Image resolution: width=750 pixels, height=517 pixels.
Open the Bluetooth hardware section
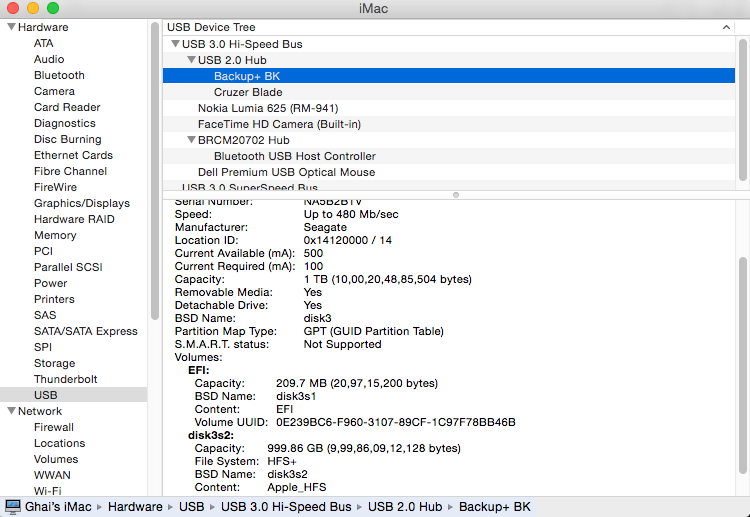tap(59, 75)
